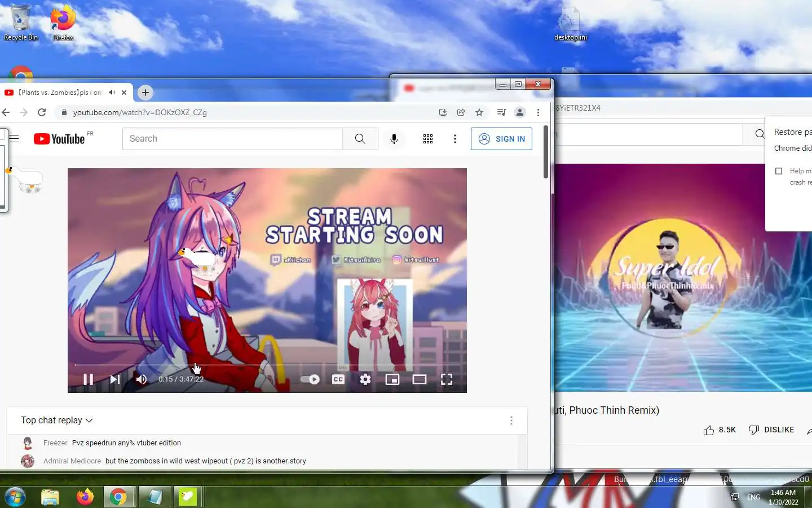Screen dimensions: 812x508
Task: Open the Recycle Bin desktop icon
Action: click(x=21, y=23)
